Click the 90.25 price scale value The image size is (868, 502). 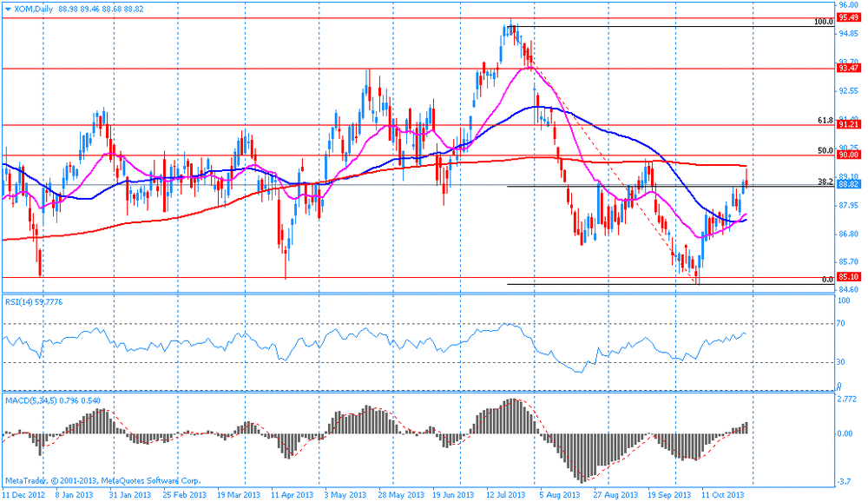[849, 148]
